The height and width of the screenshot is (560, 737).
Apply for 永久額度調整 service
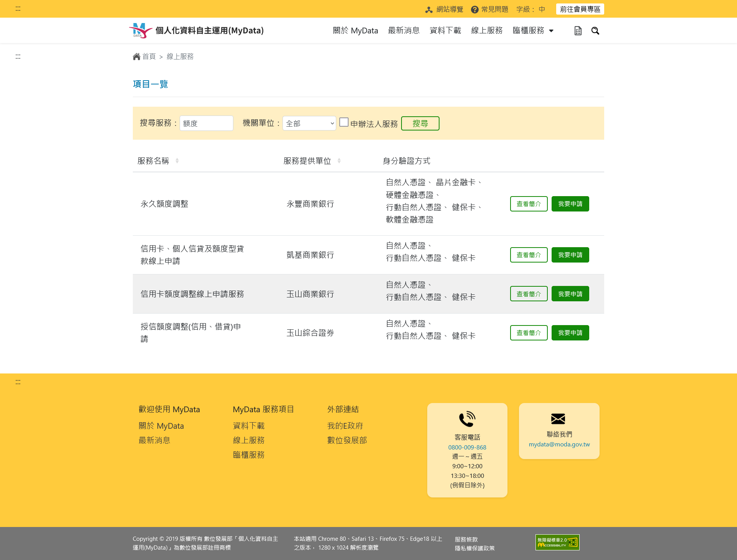570,204
